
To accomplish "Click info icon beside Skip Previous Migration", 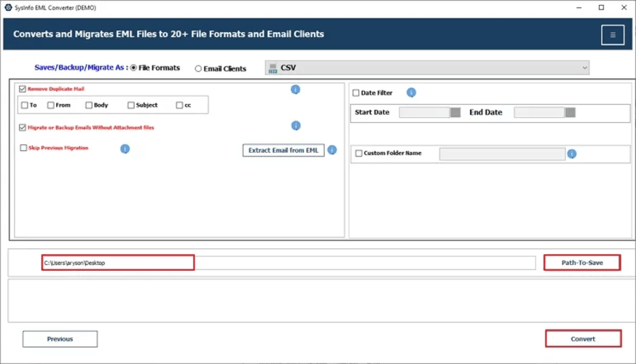I will pyautogui.click(x=125, y=149).
